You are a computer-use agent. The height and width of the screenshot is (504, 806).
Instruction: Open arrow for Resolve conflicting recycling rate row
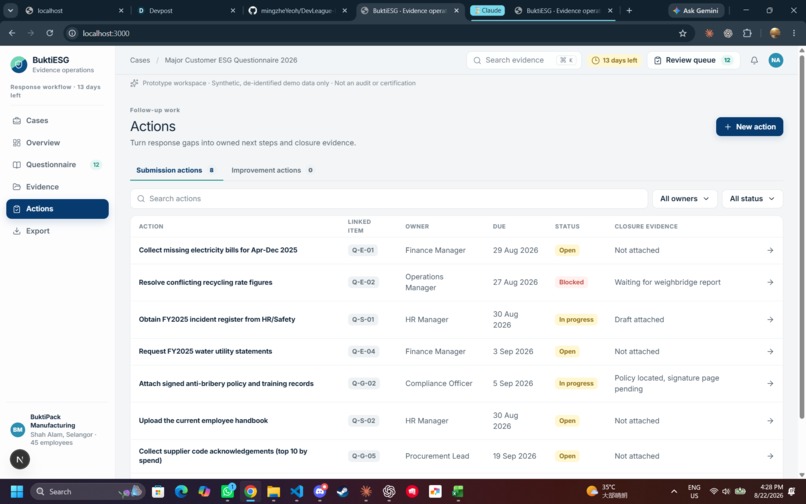pyautogui.click(x=770, y=282)
